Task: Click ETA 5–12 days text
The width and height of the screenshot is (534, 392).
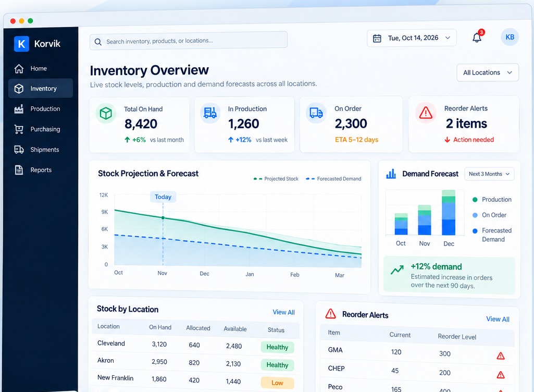Action: (356, 140)
